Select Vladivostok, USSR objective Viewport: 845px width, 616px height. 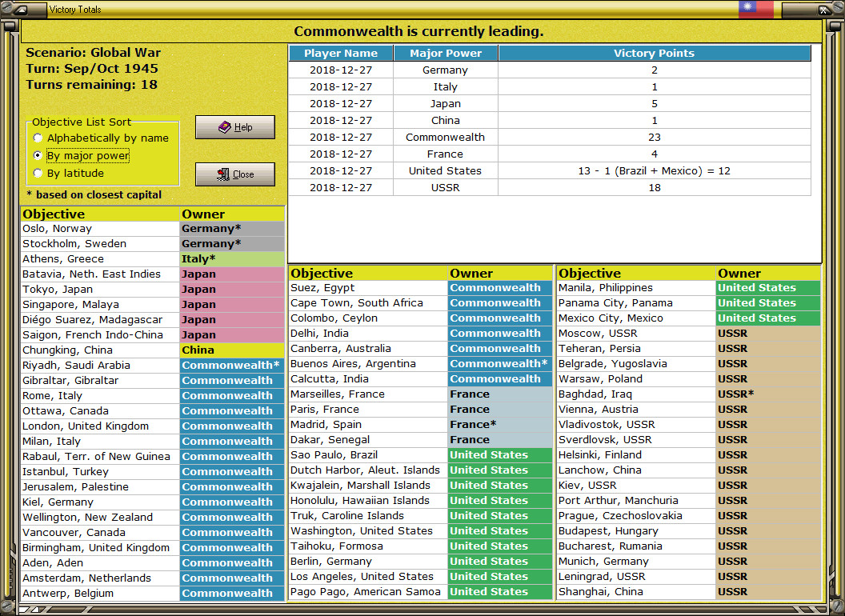[x=636, y=424]
